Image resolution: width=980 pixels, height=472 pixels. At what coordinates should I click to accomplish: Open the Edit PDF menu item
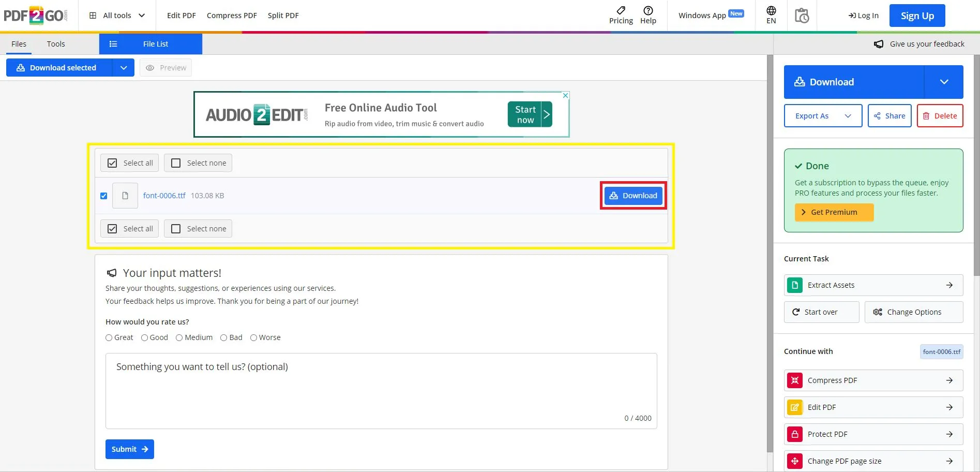point(181,16)
